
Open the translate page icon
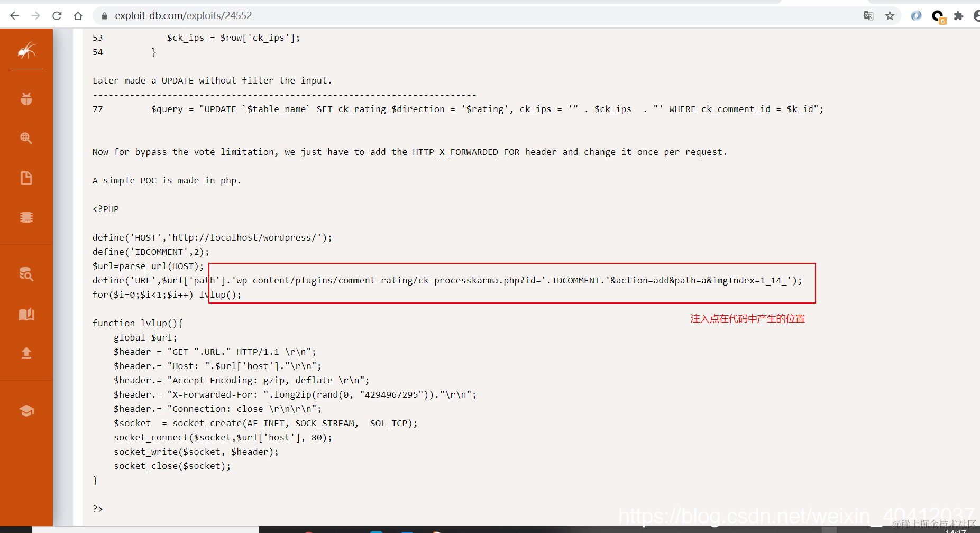[x=868, y=16]
